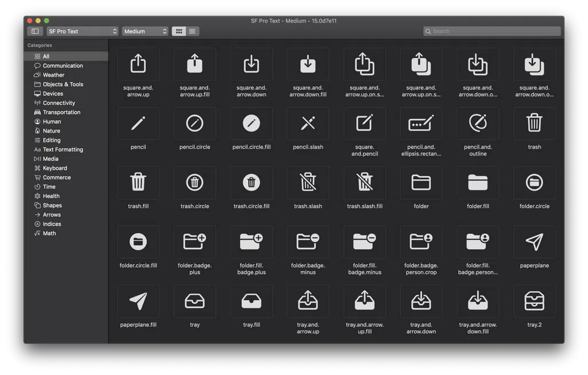Select the folder.fill symbol
This screenshot has height=375, width=588.
coord(478,183)
